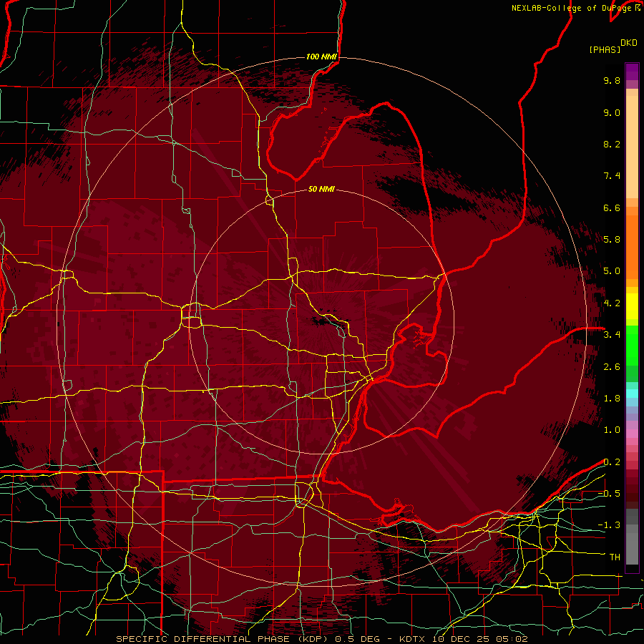Click the 100 NMI range ring label

[x=321, y=57]
